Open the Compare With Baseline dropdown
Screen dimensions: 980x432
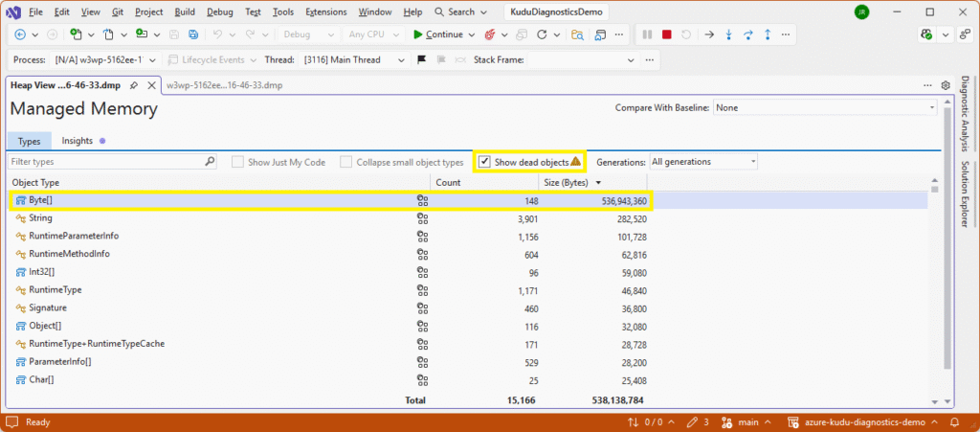[825, 107]
